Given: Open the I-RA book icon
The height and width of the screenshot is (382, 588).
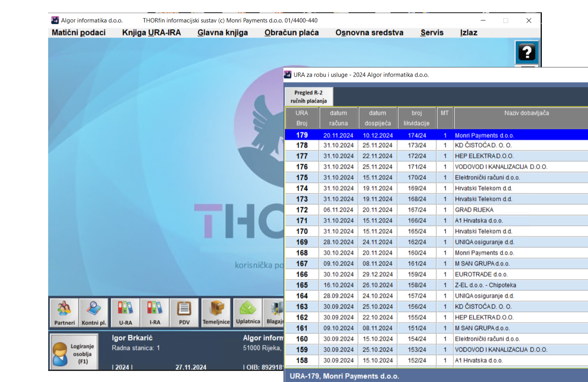Looking at the screenshot, I should point(155,312).
